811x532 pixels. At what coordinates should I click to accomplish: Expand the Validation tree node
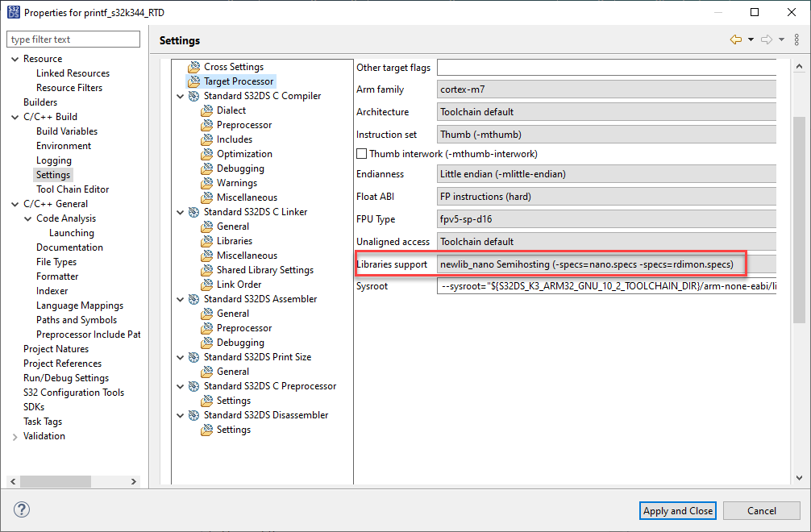15,436
